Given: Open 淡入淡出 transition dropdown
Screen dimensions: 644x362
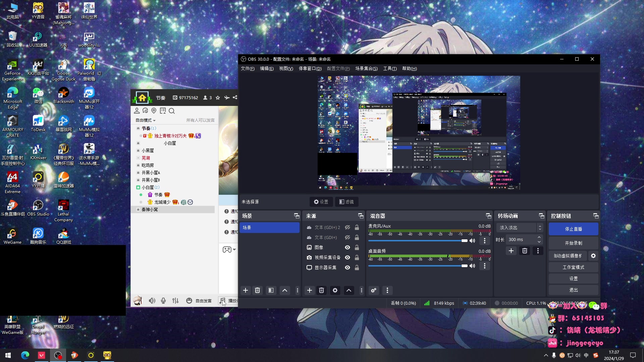Looking at the screenshot, I should click(x=519, y=228).
